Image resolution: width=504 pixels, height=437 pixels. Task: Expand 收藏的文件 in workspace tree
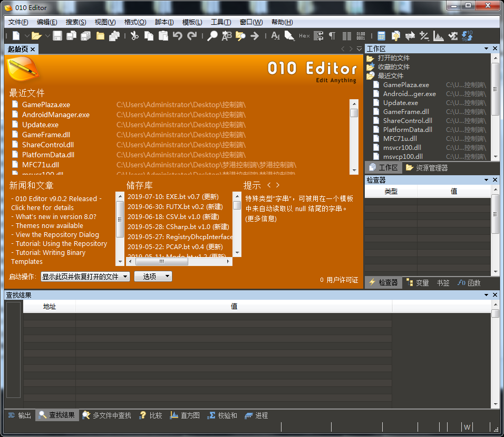(393, 67)
